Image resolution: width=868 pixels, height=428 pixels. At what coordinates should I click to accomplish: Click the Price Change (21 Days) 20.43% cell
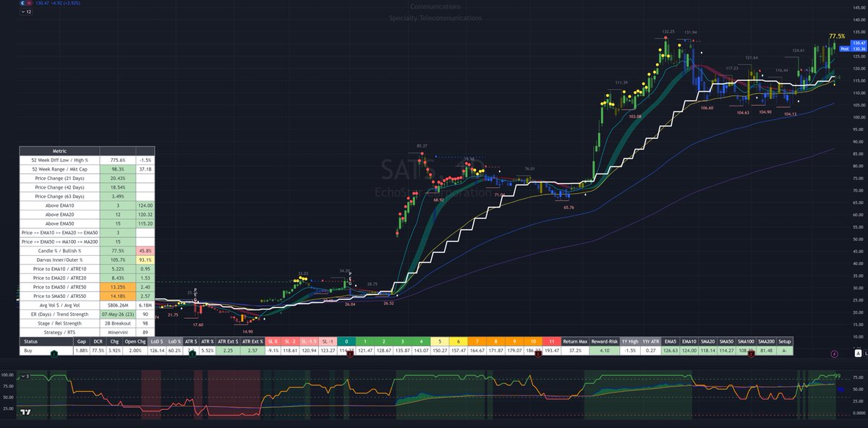point(117,179)
